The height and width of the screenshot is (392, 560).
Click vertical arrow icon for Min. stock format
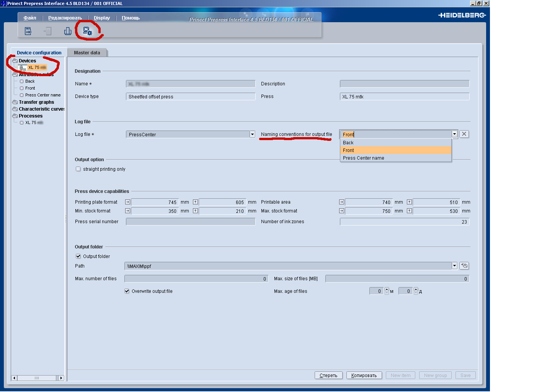tap(195, 211)
